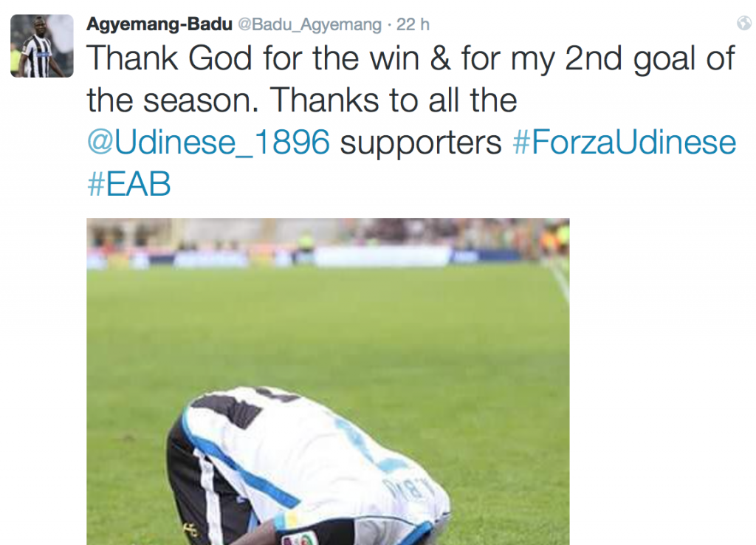Open the tweet's "22 h" timestamp

(x=413, y=24)
